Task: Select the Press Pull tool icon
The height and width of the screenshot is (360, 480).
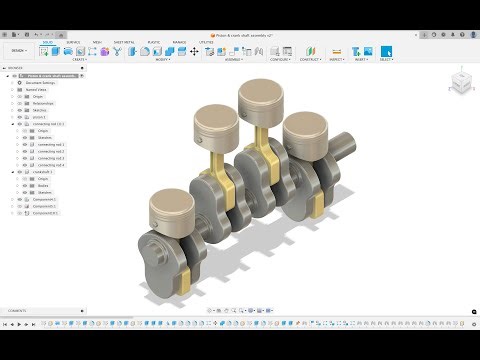Action: tap(132, 51)
